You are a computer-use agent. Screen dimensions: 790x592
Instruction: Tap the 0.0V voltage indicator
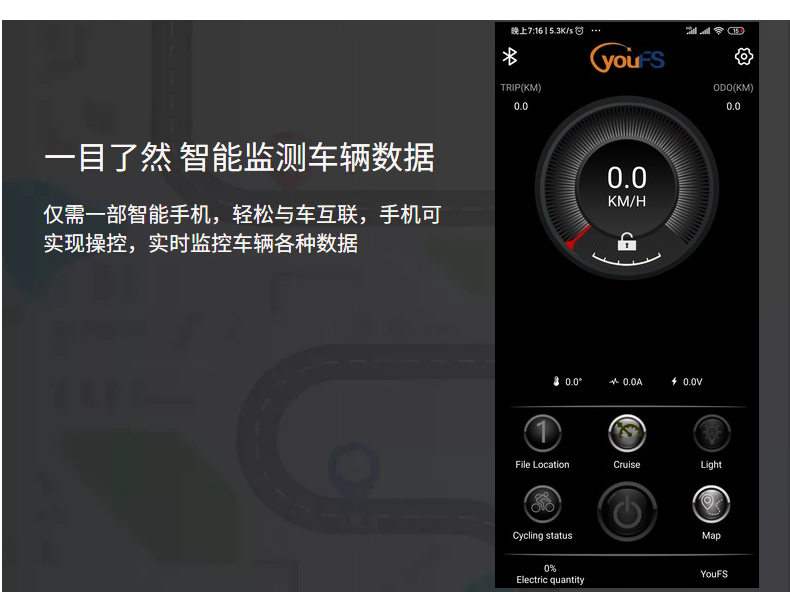(x=686, y=382)
